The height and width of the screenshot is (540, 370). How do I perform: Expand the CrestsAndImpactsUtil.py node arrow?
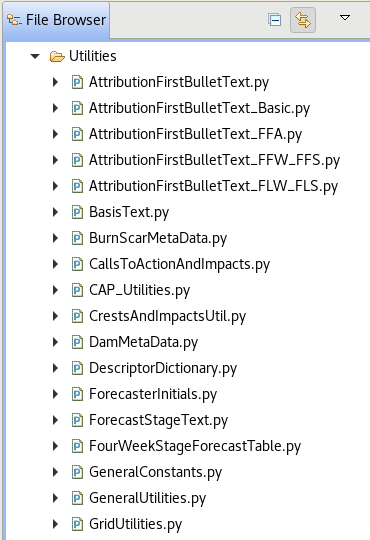click(x=55, y=316)
